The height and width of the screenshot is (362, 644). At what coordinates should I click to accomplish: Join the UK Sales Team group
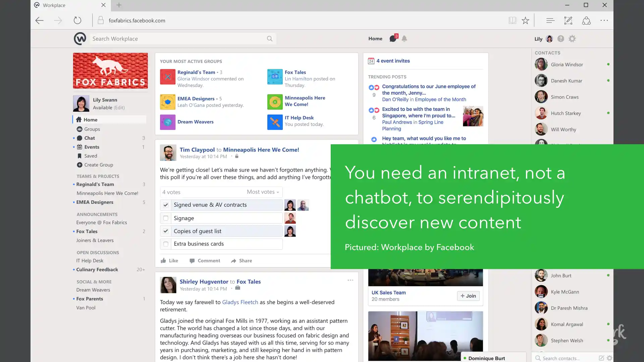(468, 296)
